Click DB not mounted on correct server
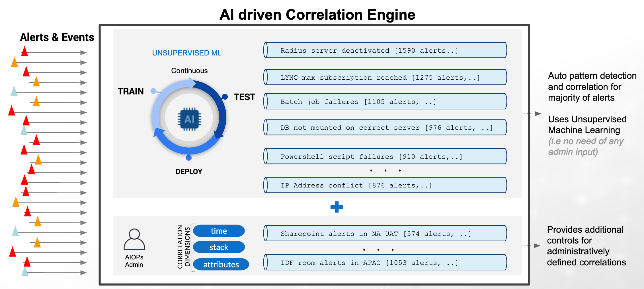644x289 pixels. (385, 127)
